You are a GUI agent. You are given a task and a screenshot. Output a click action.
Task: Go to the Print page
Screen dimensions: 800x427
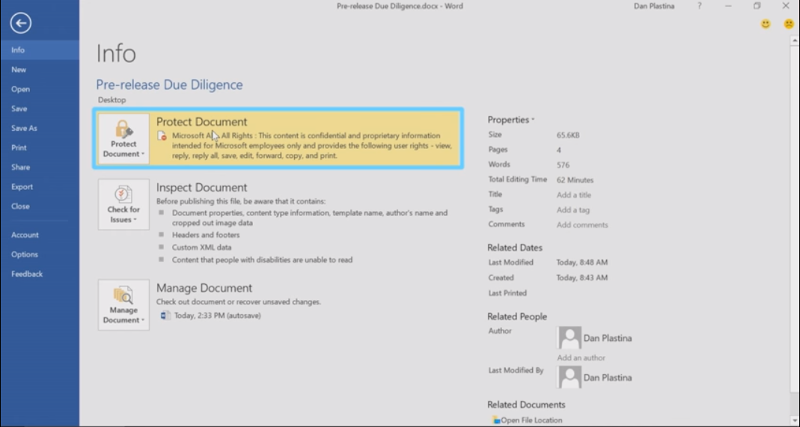(x=40, y=147)
